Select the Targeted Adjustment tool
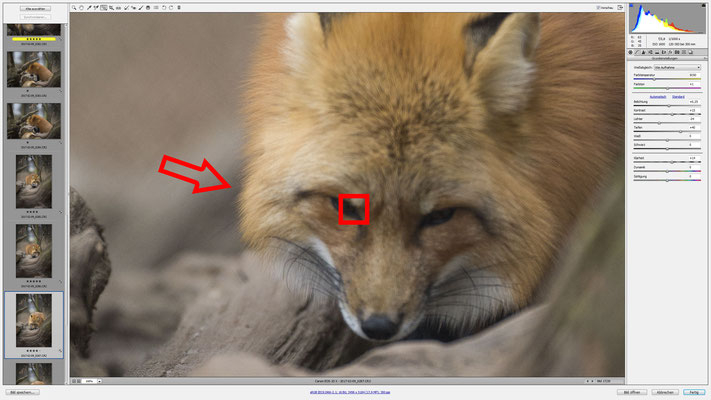The height and width of the screenshot is (400, 711). coord(104,8)
